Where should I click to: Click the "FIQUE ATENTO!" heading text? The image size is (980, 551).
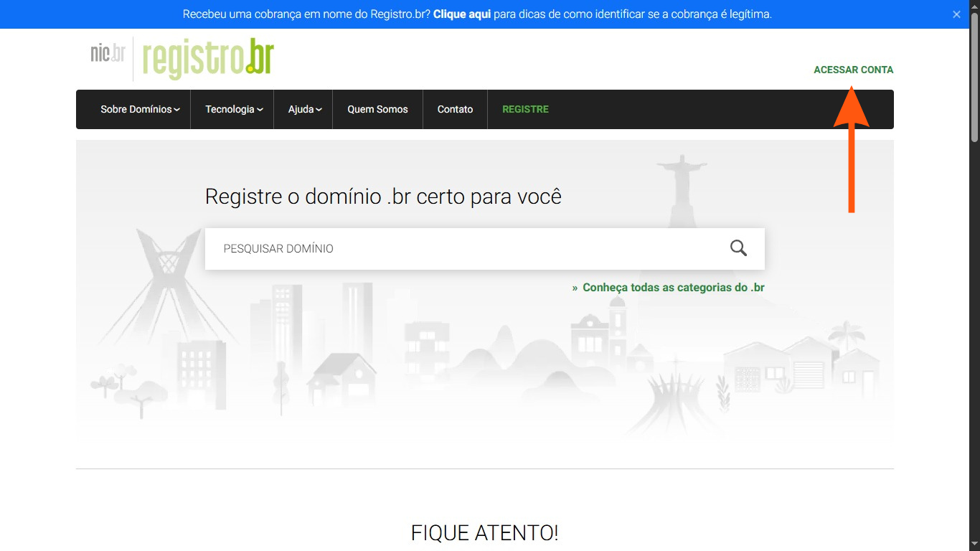(x=484, y=533)
